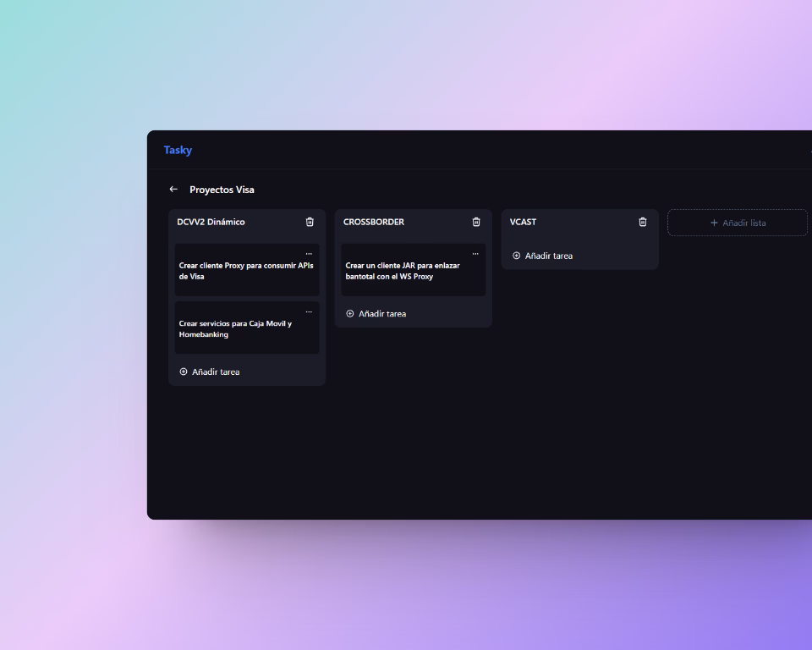Select the 'Crear servicios para Caja Movil' card
The image size is (812, 650).
(x=246, y=330)
